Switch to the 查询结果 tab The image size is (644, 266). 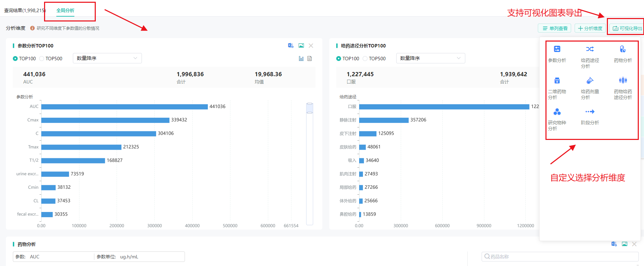[x=24, y=10]
